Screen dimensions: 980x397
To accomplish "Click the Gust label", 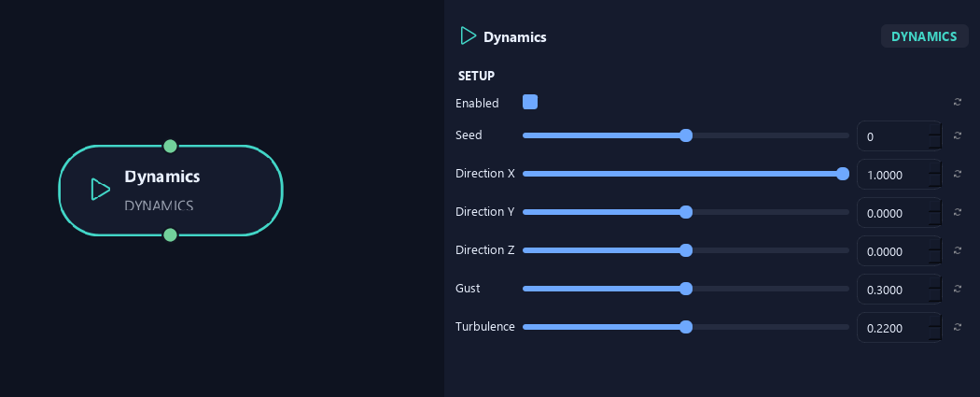I will [468, 289].
